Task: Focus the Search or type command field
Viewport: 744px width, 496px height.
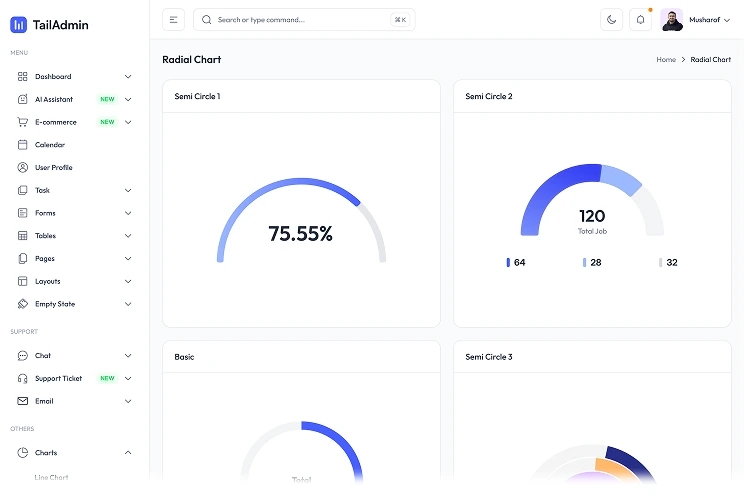Action: pyautogui.click(x=304, y=20)
